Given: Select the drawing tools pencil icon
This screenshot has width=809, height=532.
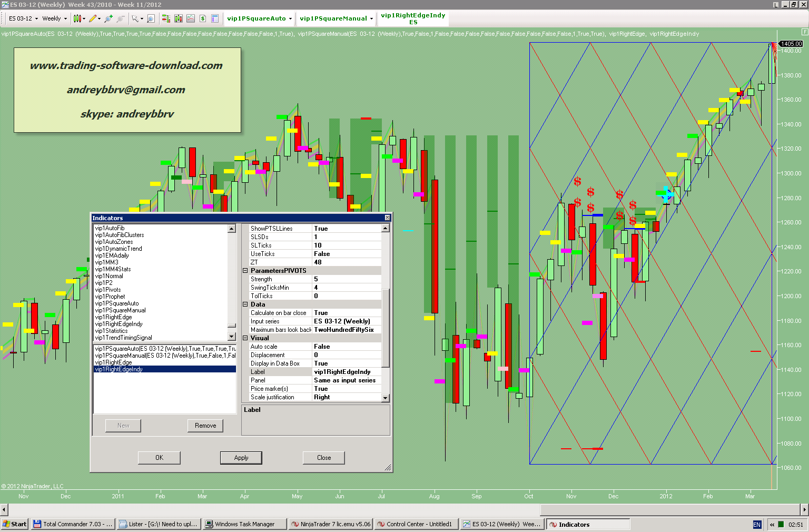Looking at the screenshot, I should tap(93, 18).
